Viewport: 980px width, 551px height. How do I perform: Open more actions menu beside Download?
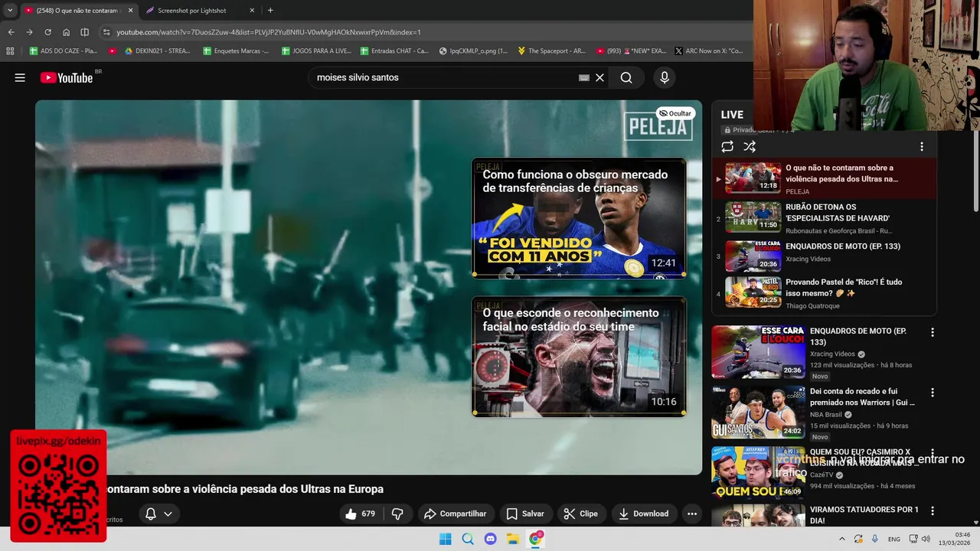tap(692, 514)
